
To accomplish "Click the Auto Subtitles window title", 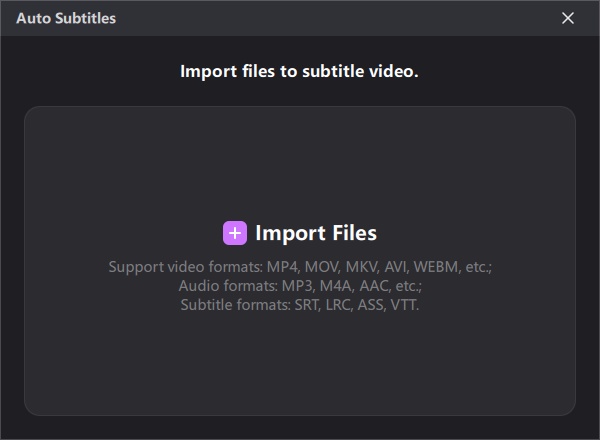I will 66,18.
